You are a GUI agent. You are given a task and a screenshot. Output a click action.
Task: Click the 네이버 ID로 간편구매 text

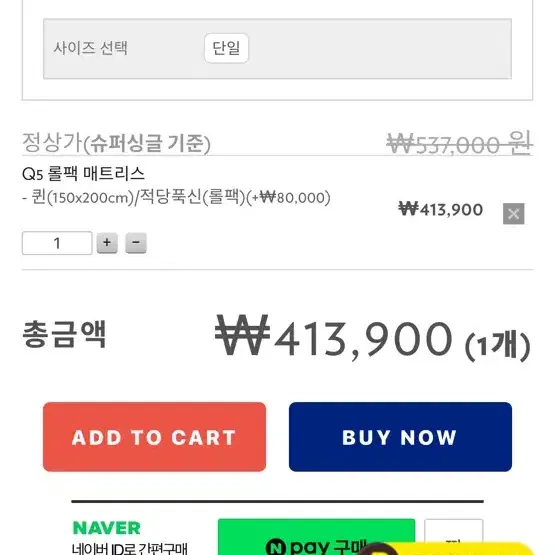[x=130, y=549]
